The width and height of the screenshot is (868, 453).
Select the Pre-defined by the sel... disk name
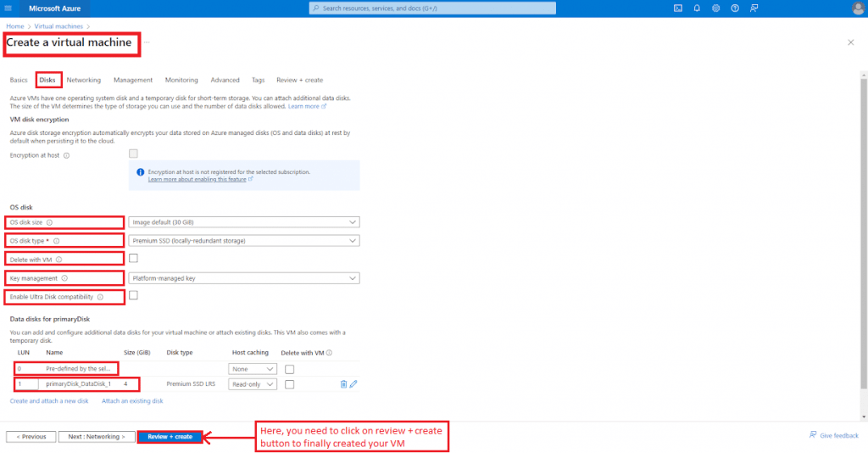coord(78,369)
